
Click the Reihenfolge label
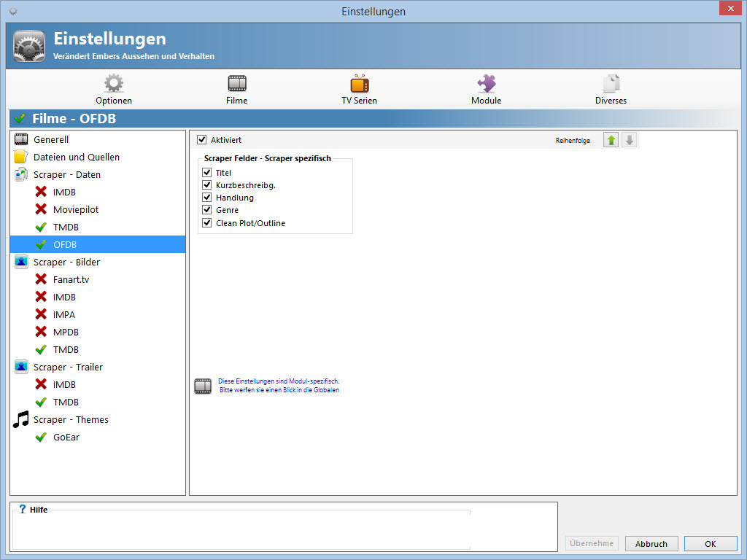click(x=573, y=141)
